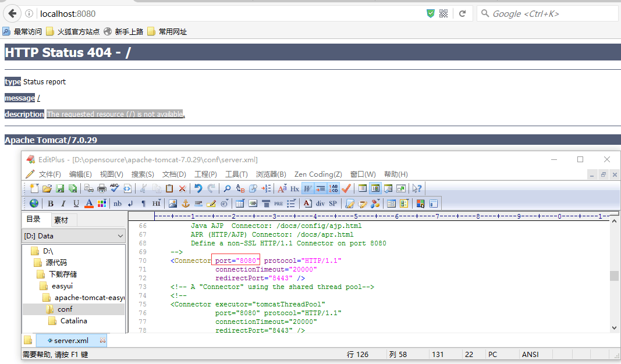Open the color palette grid icon

pyautogui.click(x=102, y=204)
